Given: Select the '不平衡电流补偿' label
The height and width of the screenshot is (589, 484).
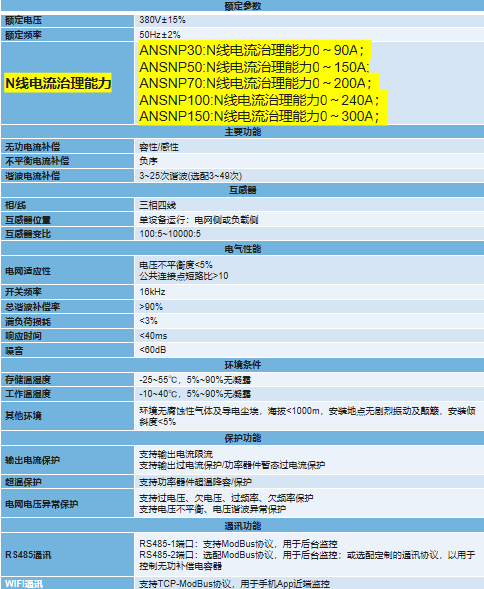Looking at the screenshot, I should 37,161.
